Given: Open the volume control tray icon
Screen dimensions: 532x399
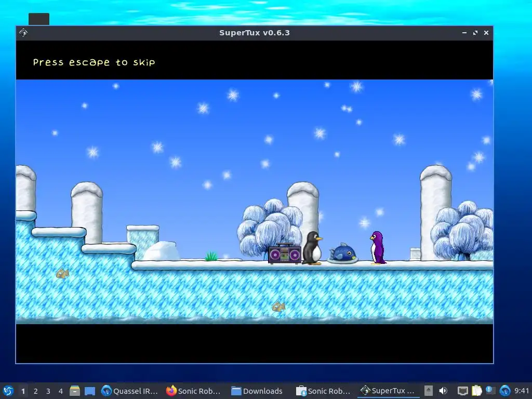Looking at the screenshot, I should point(443,391).
